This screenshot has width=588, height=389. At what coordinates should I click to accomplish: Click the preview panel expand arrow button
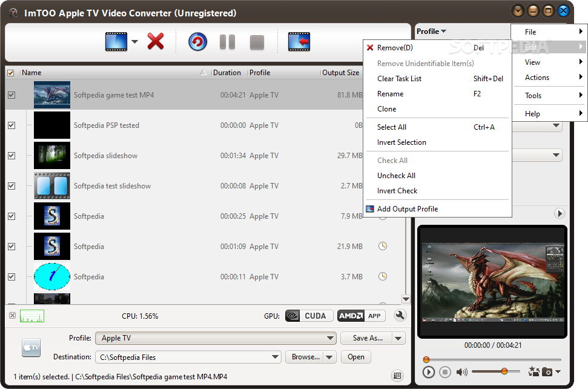pos(560,213)
